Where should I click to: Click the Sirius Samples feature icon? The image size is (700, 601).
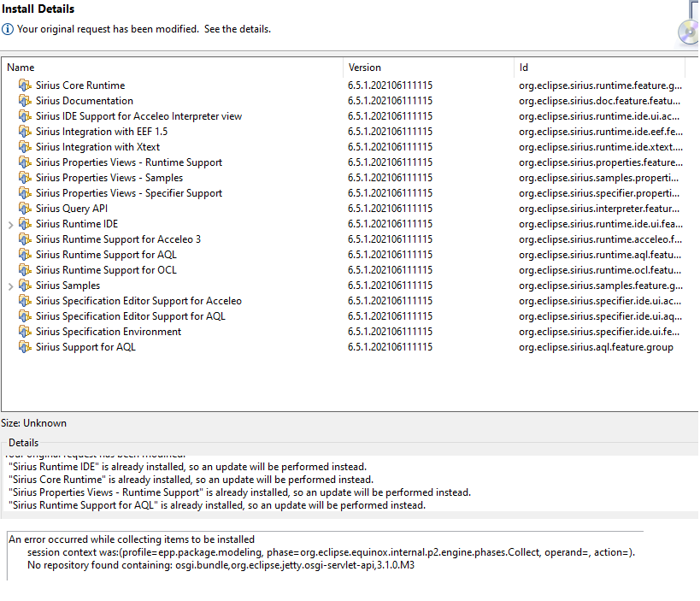click(25, 286)
